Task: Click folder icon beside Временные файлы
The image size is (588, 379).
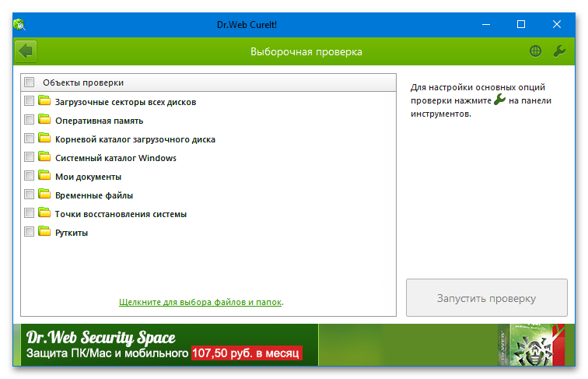Action: (44, 194)
